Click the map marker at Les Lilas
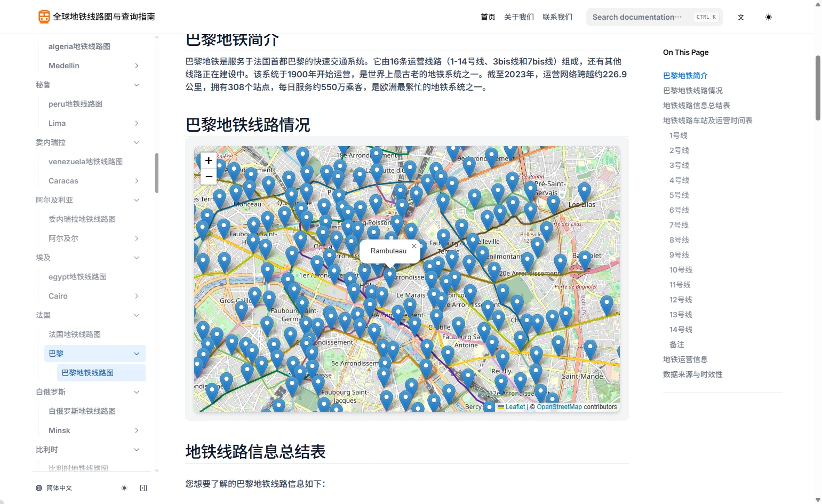822x504 pixels. pos(584,191)
